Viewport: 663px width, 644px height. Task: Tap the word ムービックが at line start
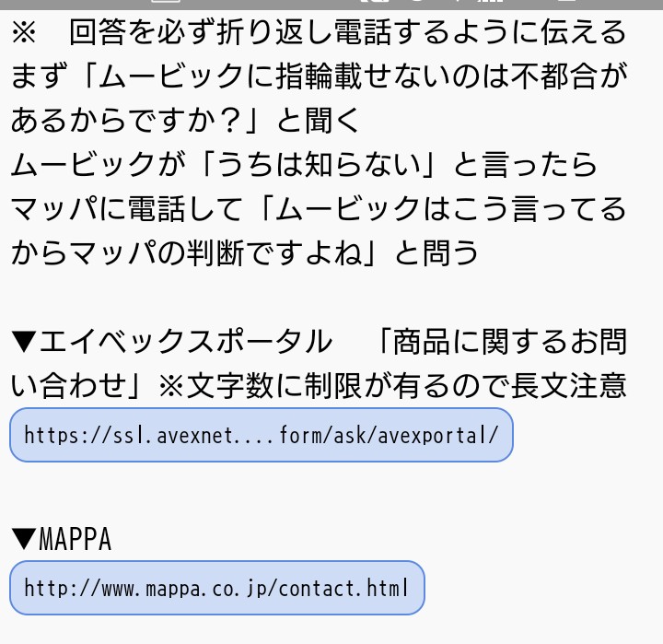tap(83, 165)
